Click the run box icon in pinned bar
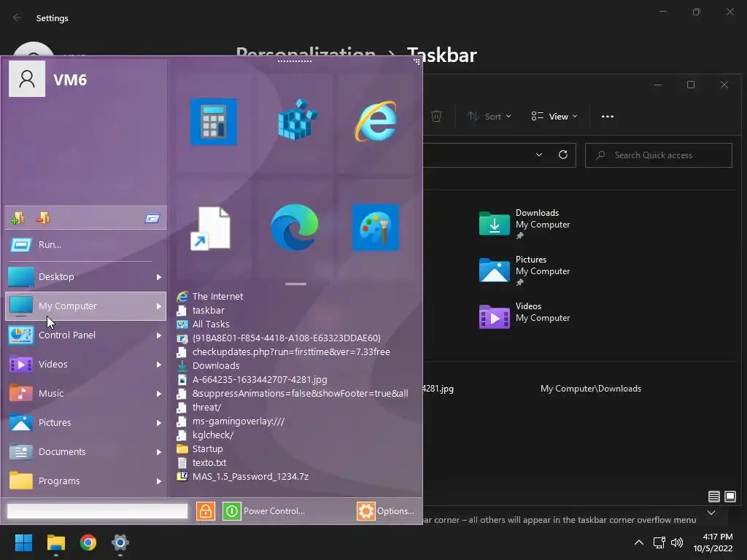Viewport: 747px width, 560px height. pos(152,219)
